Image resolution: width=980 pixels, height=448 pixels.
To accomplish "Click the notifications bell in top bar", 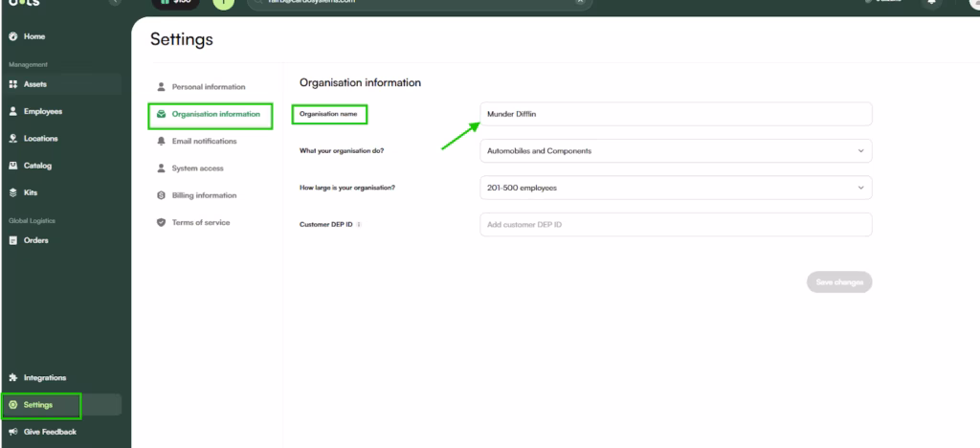I will pos(933,3).
